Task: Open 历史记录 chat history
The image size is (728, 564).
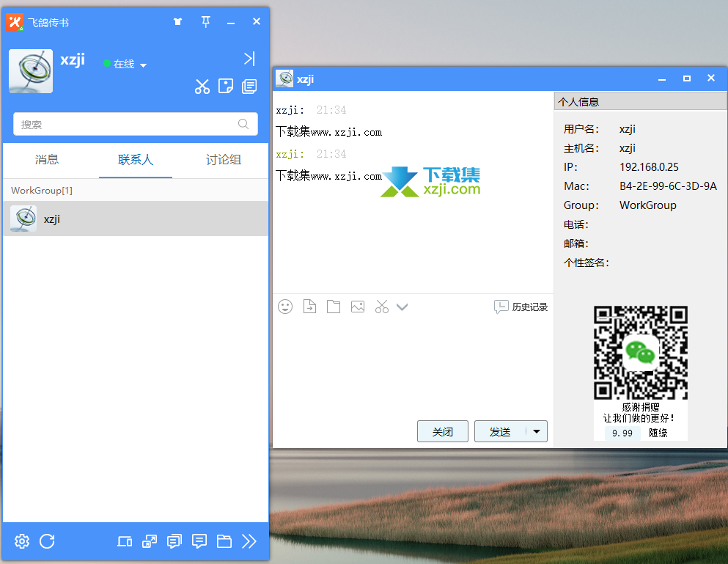Action: point(521,307)
